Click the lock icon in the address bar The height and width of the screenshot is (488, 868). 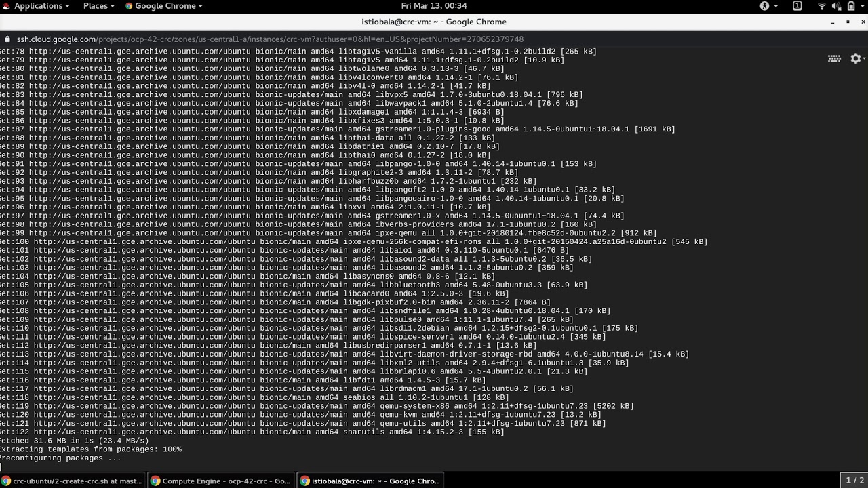tap(7, 39)
